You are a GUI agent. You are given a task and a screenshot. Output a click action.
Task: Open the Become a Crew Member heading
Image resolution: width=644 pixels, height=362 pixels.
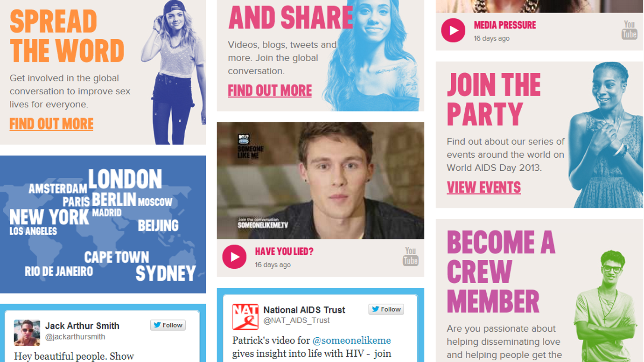tap(501, 271)
